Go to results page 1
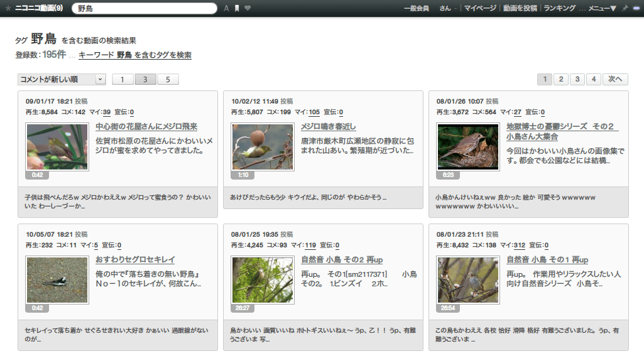Screen dimensions: 644x356 pyautogui.click(x=545, y=79)
